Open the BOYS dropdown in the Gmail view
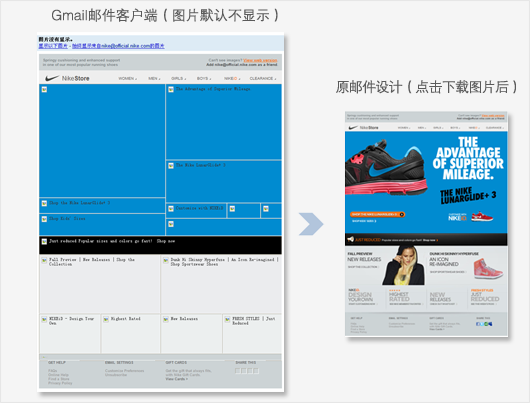 (204, 78)
